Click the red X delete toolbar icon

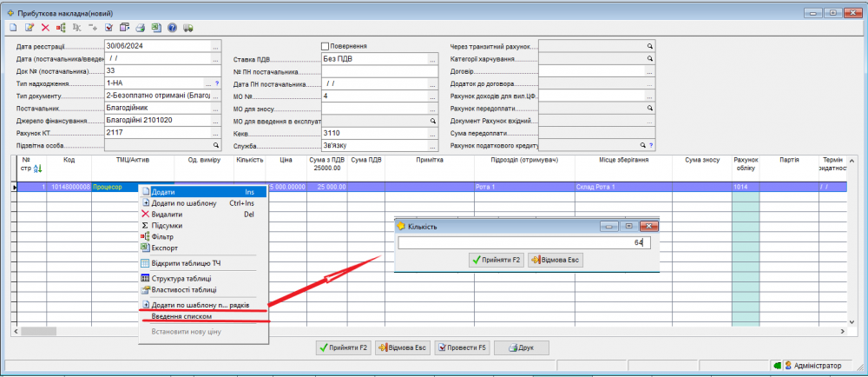[x=45, y=28]
